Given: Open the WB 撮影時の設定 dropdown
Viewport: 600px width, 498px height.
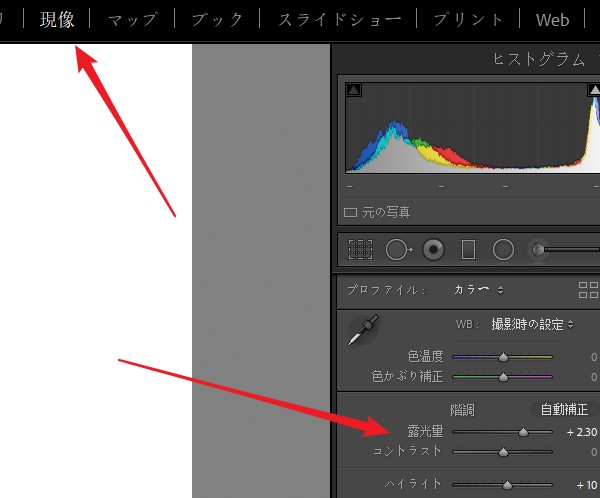Looking at the screenshot, I should pyautogui.click(x=532, y=325).
